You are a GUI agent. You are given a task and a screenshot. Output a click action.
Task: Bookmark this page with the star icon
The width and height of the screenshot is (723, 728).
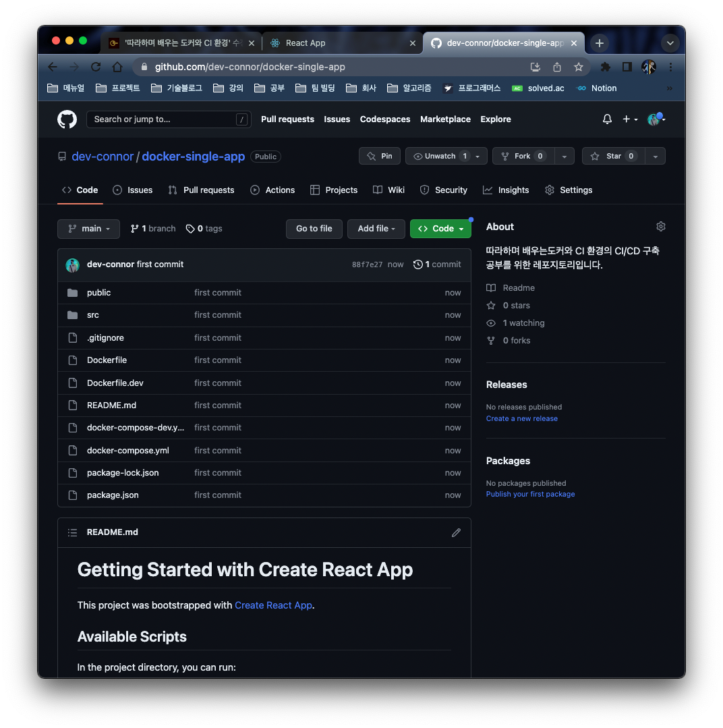point(578,67)
